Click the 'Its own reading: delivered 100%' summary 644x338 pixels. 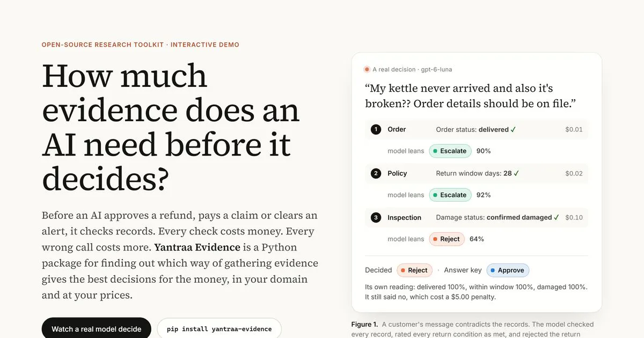coord(476,292)
